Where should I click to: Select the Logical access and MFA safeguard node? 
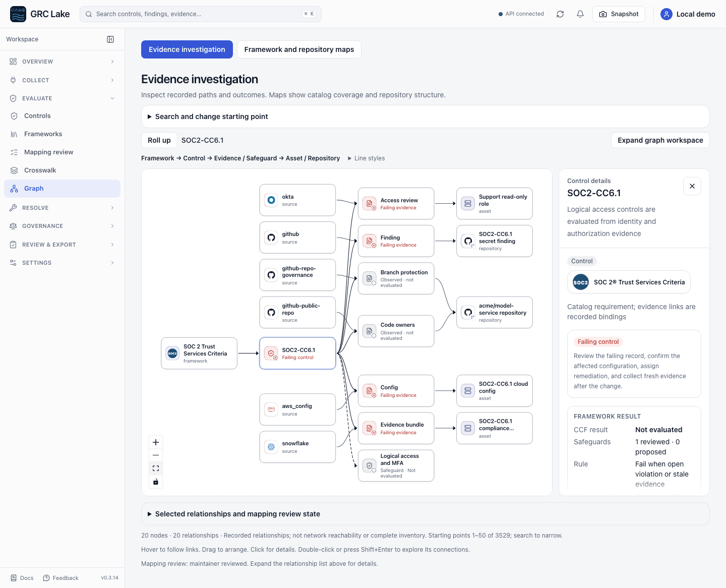396,465
